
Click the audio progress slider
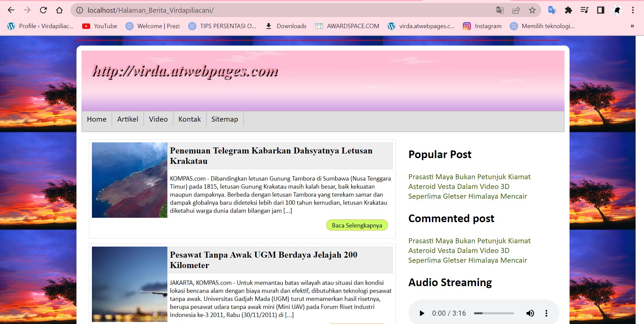494,313
